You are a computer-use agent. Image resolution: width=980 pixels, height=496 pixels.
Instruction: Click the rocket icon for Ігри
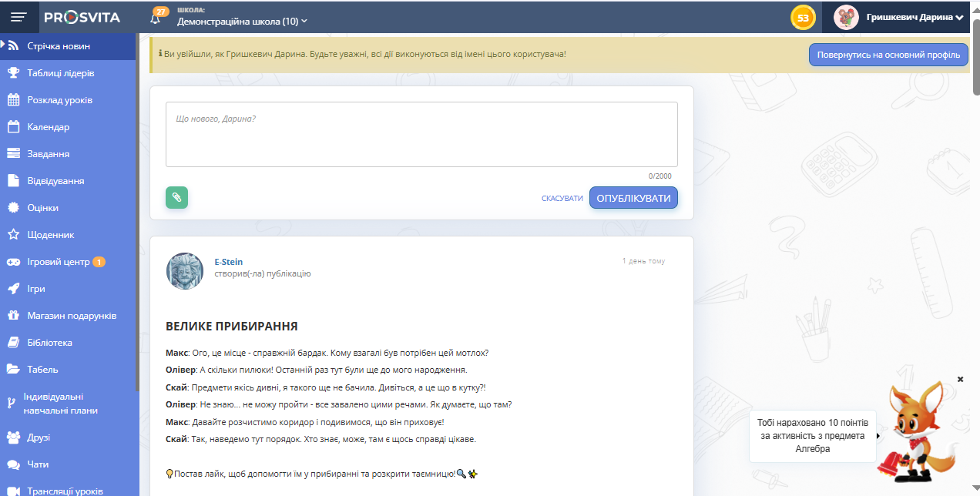pos(13,289)
